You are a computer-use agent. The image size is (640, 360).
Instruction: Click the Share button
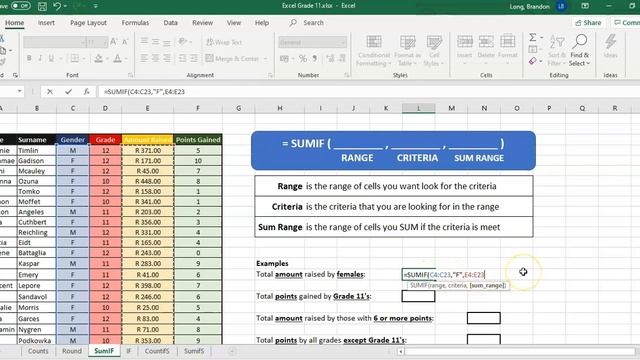coord(588,23)
